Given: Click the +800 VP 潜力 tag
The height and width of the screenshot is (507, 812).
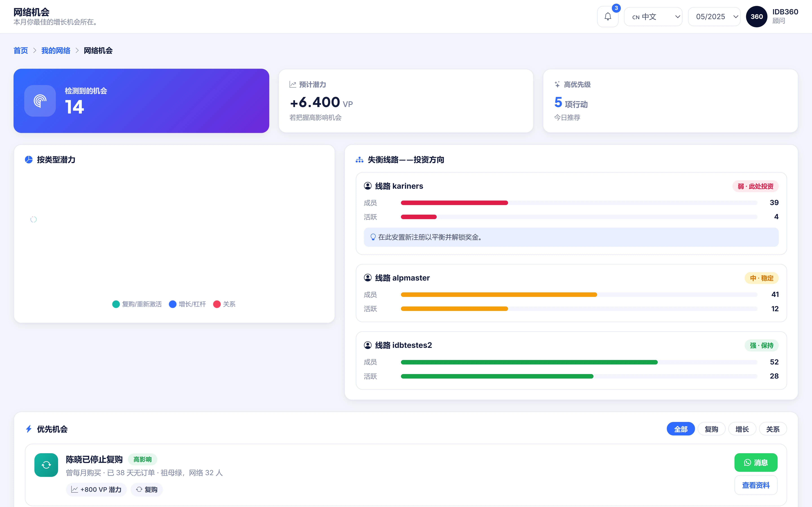Looking at the screenshot, I should pyautogui.click(x=96, y=490).
